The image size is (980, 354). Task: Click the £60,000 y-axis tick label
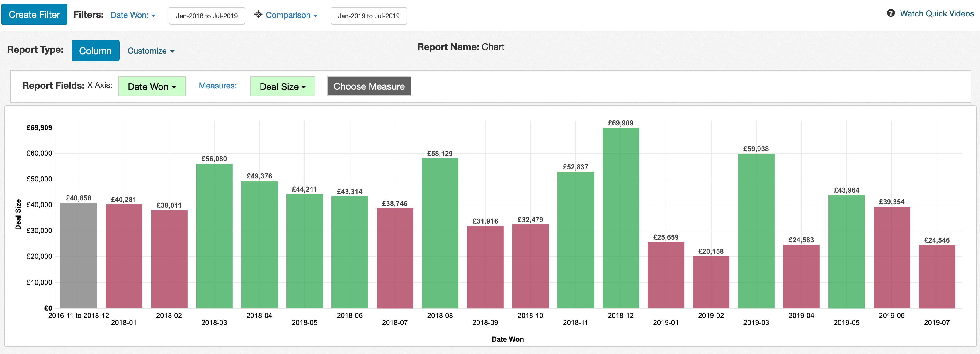(39, 153)
